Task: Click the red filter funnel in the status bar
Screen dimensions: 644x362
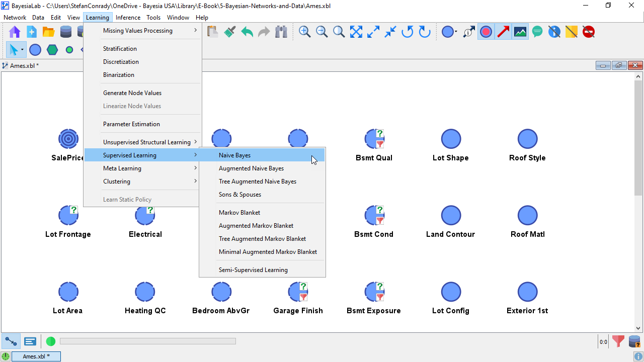Action: click(x=618, y=341)
